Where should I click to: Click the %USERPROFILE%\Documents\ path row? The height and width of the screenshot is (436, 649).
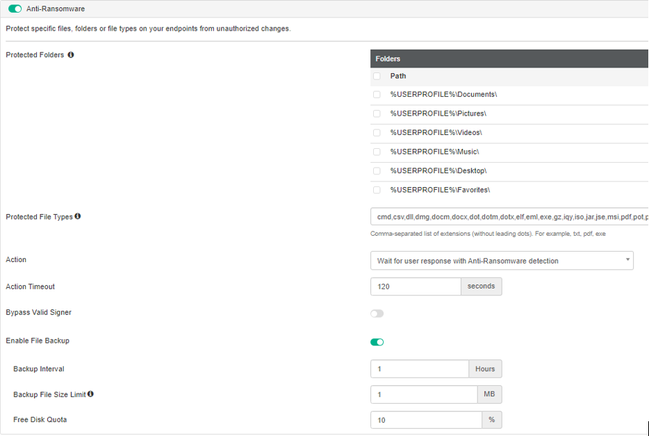(x=444, y=94)
